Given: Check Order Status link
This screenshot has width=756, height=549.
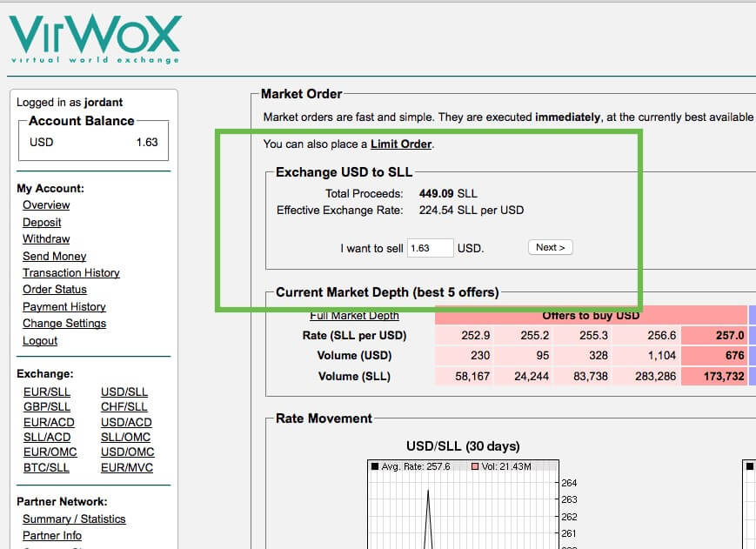Looking at the screenshot, I should [55, 289].
